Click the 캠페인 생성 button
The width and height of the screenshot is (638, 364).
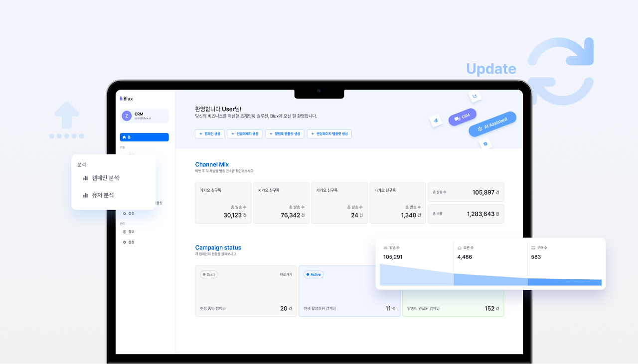point(210,134)
